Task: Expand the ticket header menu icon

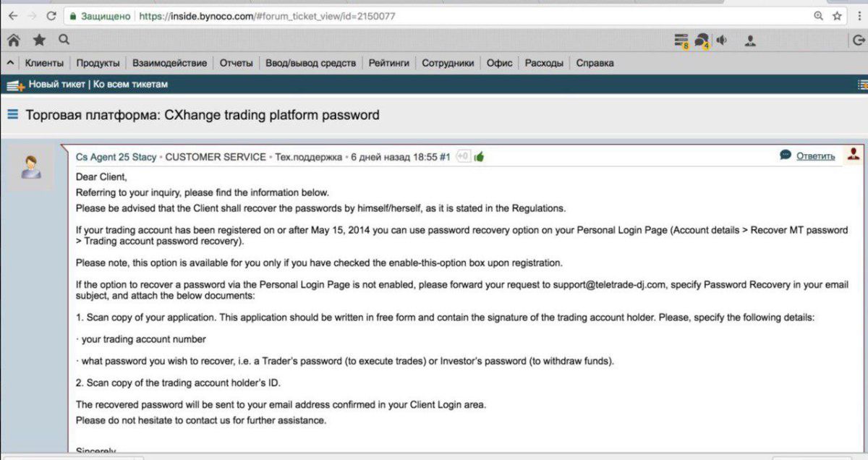Action: [x=12, y=114]
